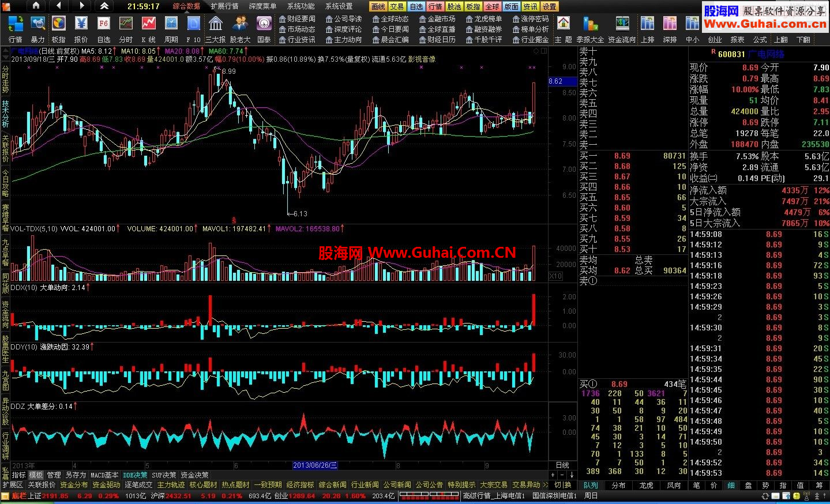Open the 板指 sector index icon
This screenshot has height=504, width=830.
coord(59,29)
